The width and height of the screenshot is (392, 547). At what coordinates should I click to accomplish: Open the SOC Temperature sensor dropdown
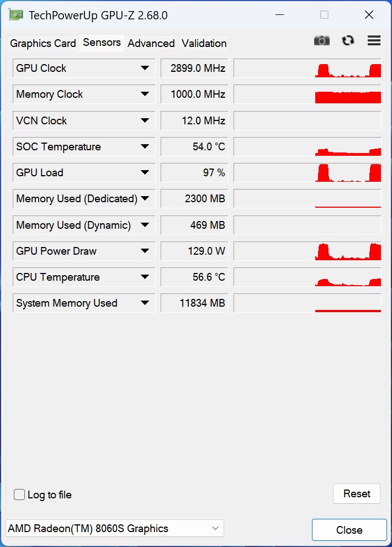pos(145,146)
